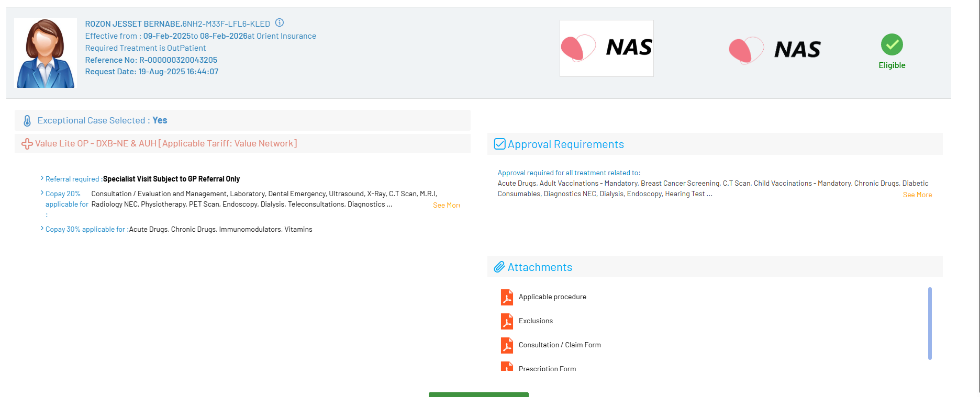Viewport: 980px width, 397px height.
Task: Click the info icon beside member ID
Action: (x=280, y=22)
